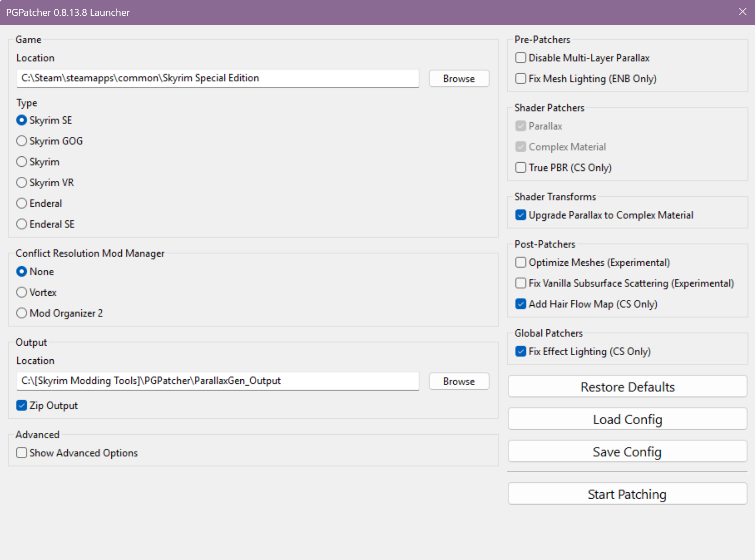
Task: Uncheck Upgrade Parallax to Complex Material
Action: [521, 215]
